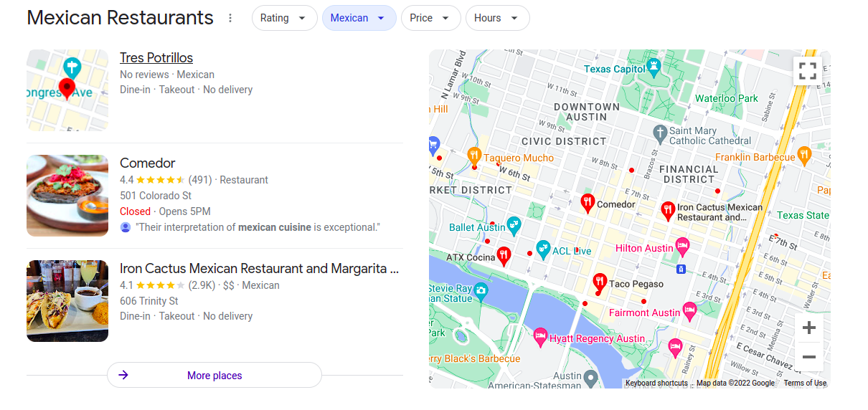The image size is (868, 410).
Task: Click the reviewer avatar icon under Comedor
Action: 126,227
